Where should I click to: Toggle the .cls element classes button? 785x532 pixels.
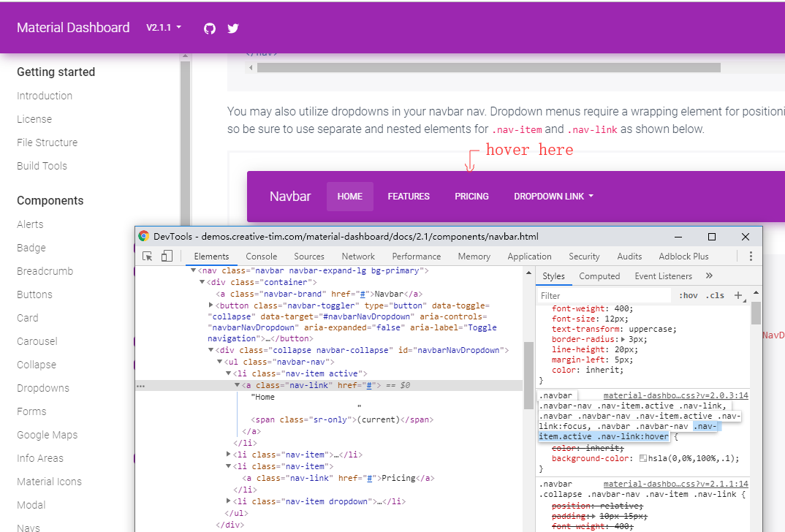coord(715,295)
